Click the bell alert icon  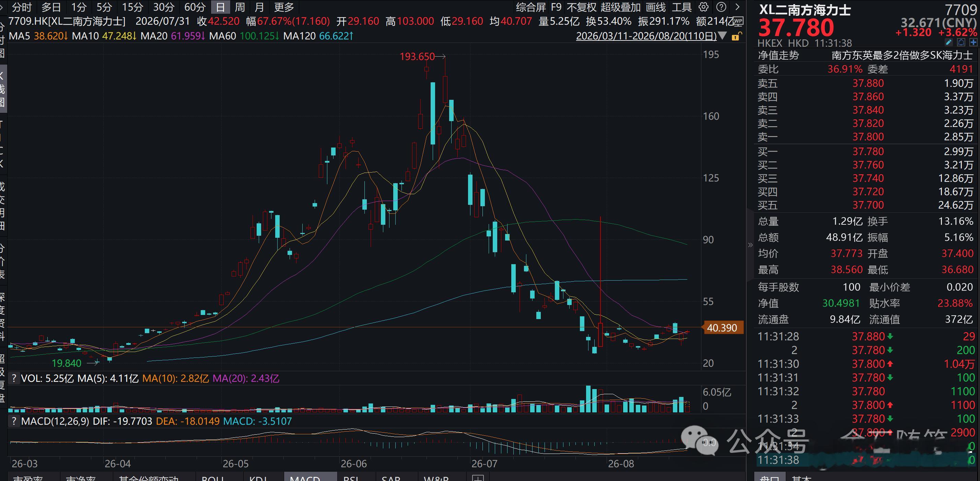(x=961, y=42)
